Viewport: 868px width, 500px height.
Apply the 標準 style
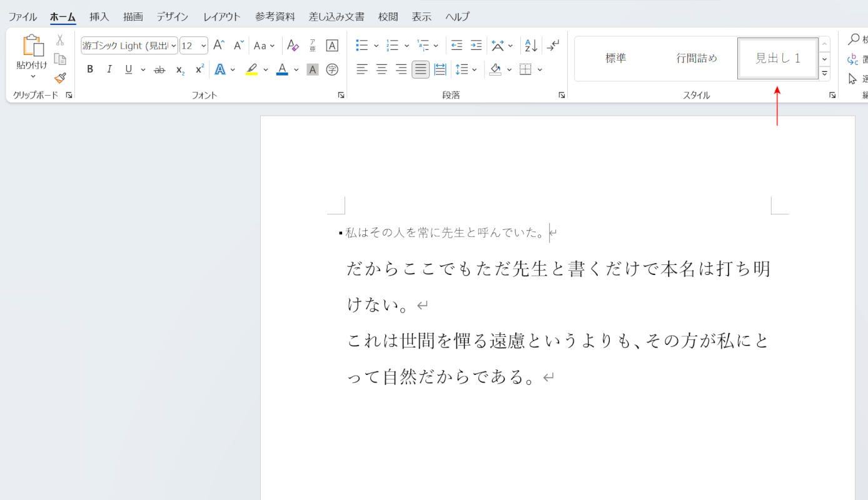[x=615, y=59]
